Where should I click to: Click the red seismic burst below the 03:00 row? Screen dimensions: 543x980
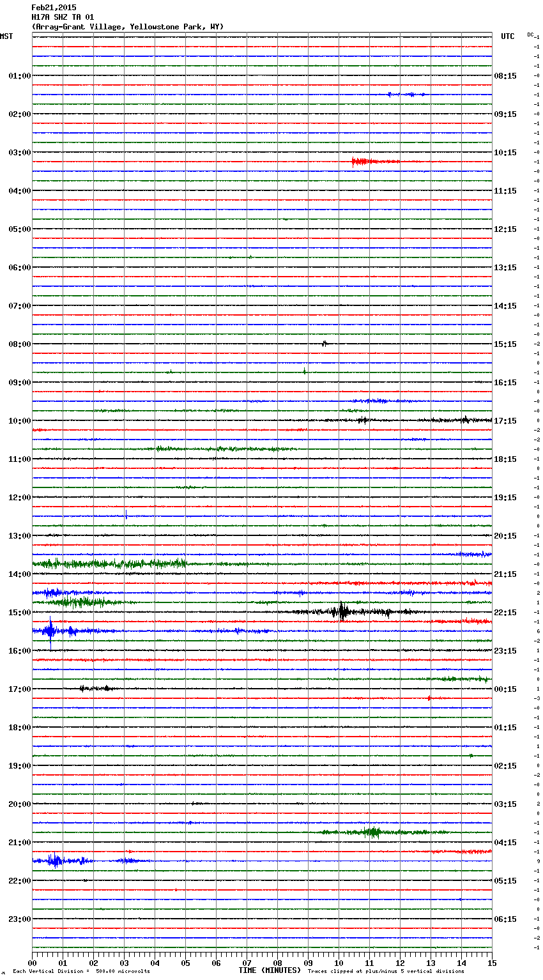376,162
